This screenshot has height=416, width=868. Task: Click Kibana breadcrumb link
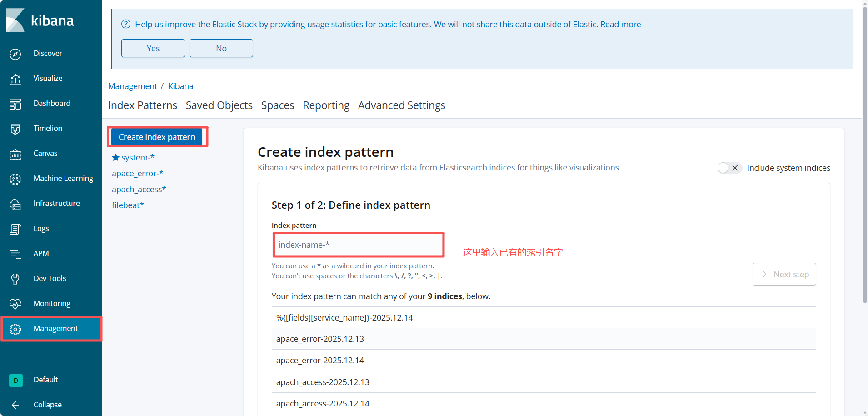[180, 86]
